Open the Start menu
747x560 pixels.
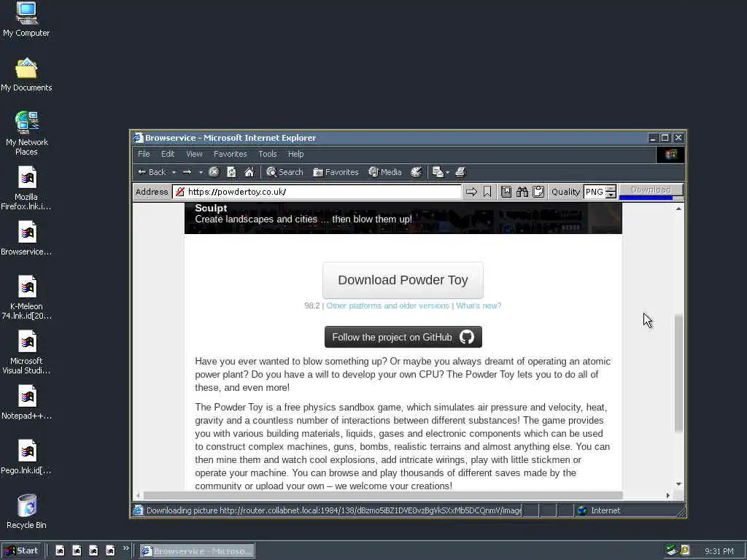[x=21, y=551]
